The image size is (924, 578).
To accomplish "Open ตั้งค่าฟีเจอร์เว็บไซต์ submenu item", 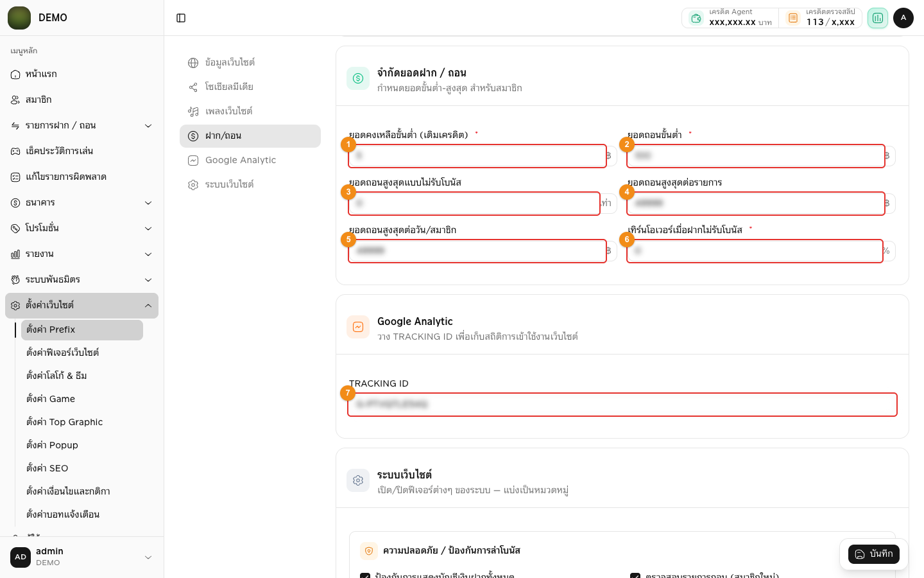I will [x=82, y=353].
